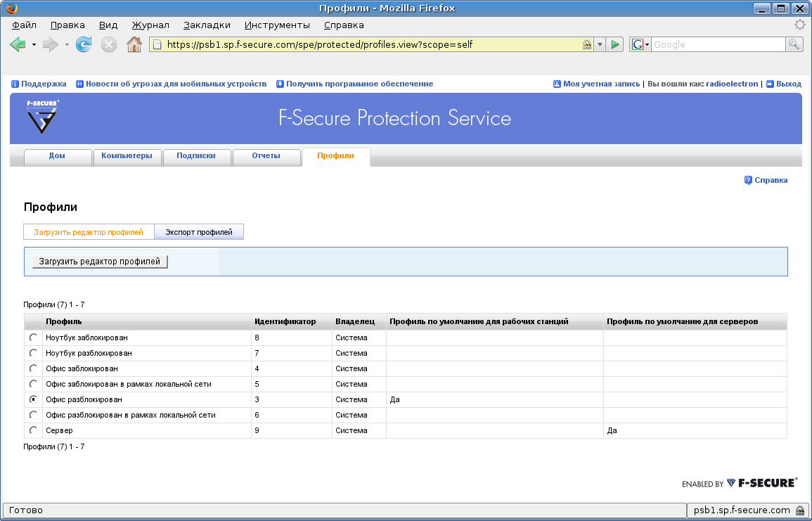Select the Загрузить редактор профилей sub-tab

(89, 232)
